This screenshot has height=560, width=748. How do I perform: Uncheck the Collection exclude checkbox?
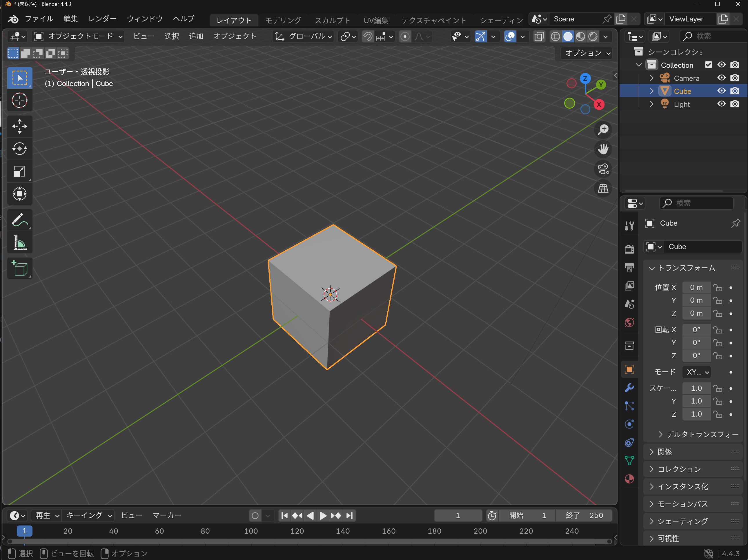[x=709, y=65]
